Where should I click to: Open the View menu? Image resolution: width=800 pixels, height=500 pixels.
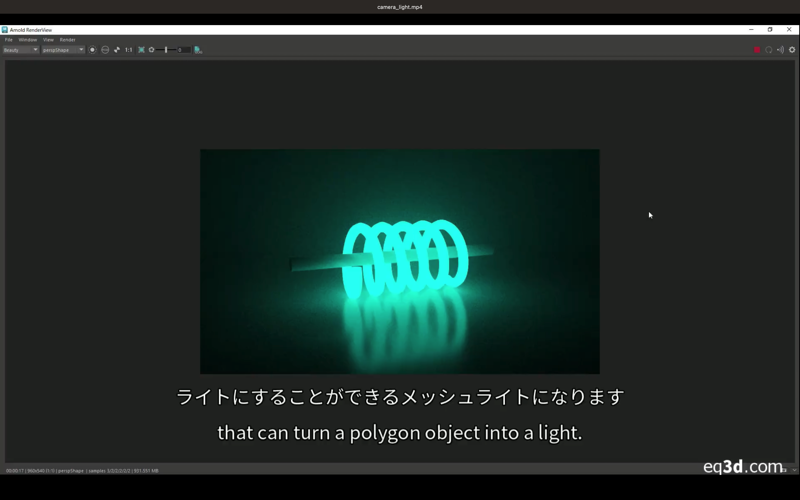pyautogui.click(x=48, y=40)
